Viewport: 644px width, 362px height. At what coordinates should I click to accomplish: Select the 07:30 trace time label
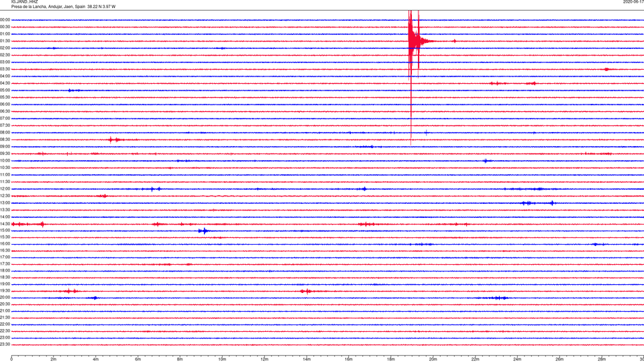point(5,125)
